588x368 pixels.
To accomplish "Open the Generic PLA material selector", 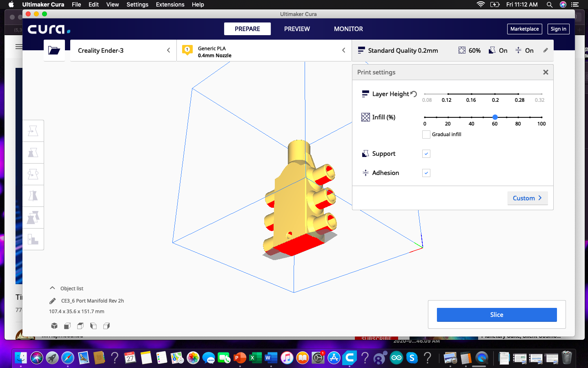I will pos(263,51).
